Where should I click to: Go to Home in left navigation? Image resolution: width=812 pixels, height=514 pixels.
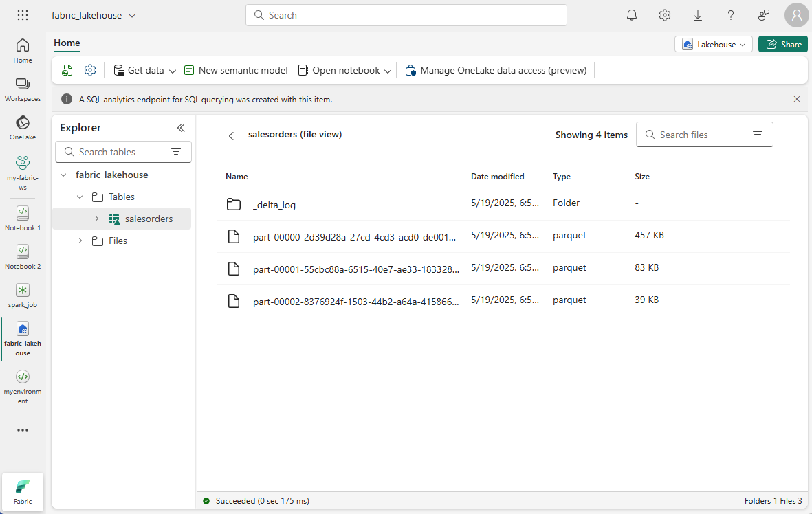pos(22,51)
